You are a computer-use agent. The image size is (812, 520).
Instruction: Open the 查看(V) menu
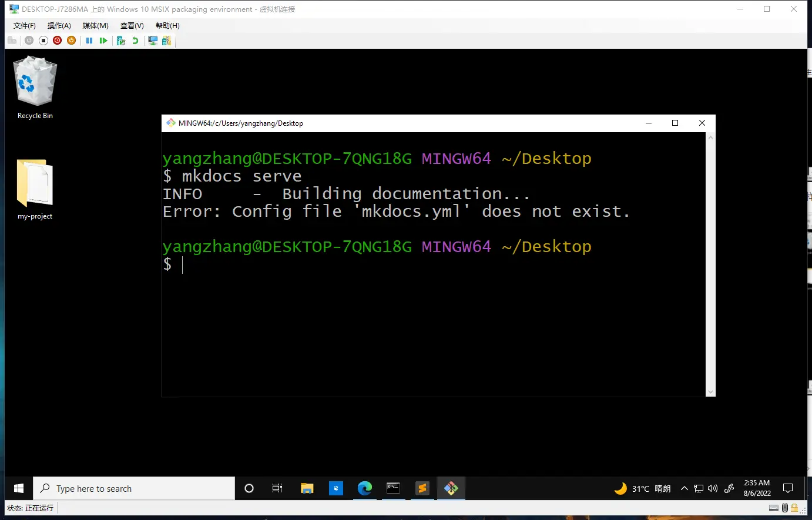tap(132, 26)
